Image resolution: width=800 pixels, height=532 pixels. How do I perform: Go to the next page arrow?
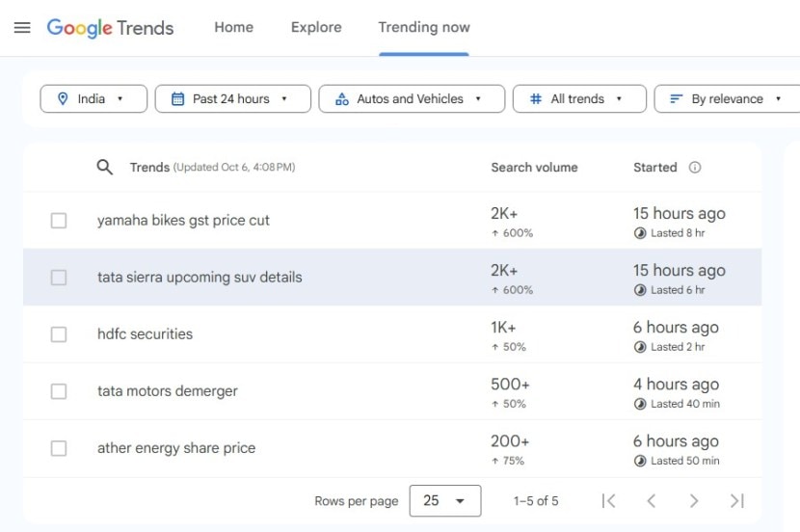pos(694,500)
